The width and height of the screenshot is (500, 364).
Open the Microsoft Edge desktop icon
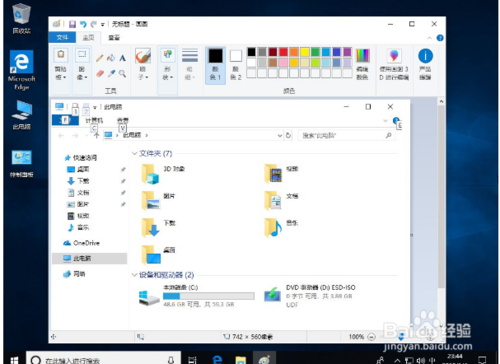click(22, 70)
